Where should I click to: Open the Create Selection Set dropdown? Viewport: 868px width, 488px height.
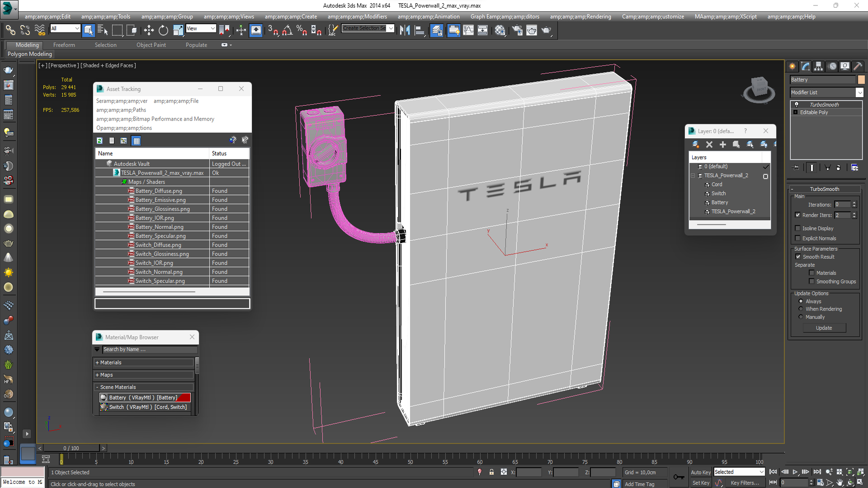tap(391, 28)
